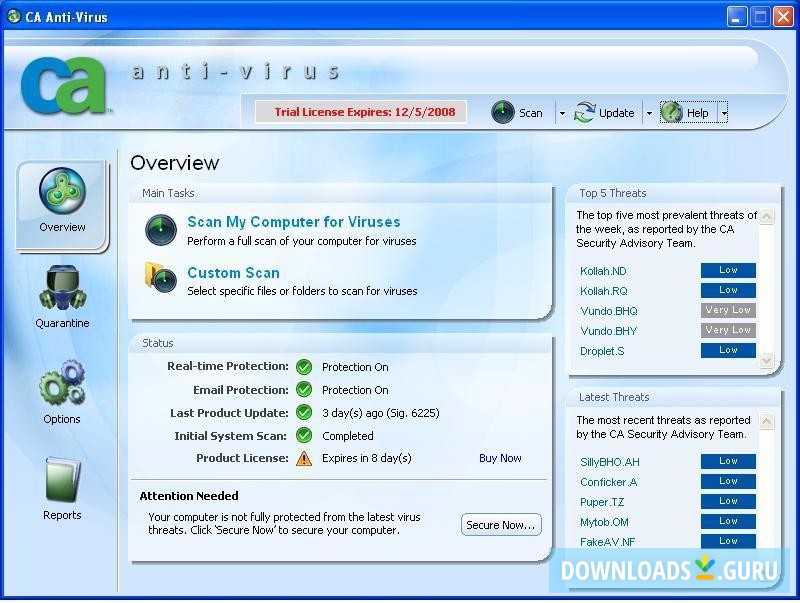Click the Help toolbar label
800x603 pixels.
[697, 113]
